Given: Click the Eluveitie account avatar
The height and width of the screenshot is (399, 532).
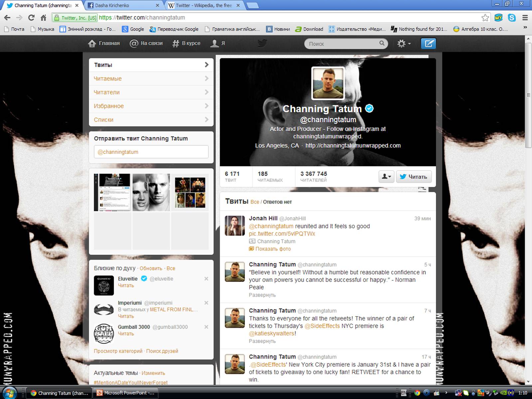Looking at the screenshot, I should 104,285.
